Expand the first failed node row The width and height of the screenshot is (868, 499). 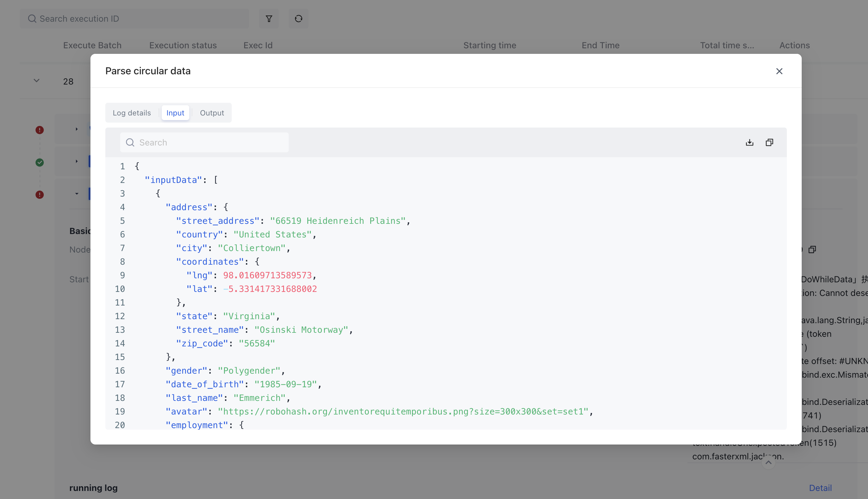click(x=77, y=129)
